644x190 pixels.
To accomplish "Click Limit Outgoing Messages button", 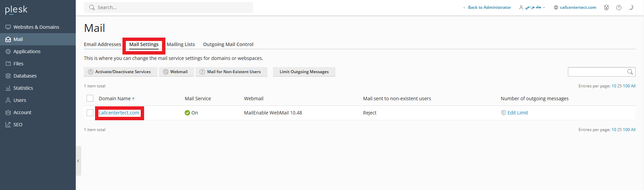I will click(304, 72).
